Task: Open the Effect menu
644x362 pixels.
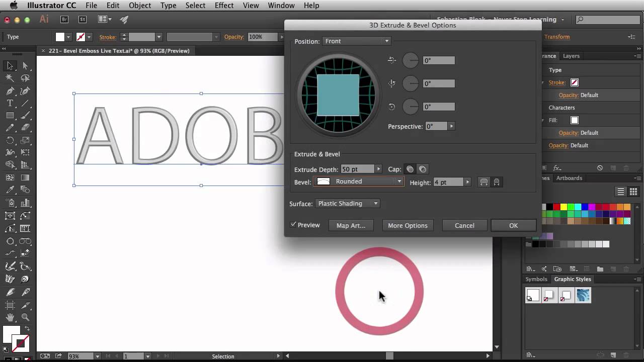Action: pos(224,6)
